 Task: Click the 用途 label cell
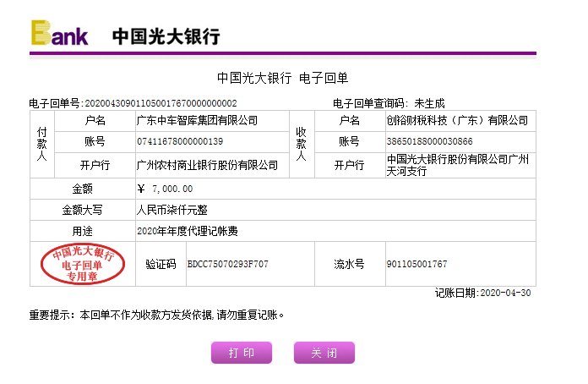pyautogui.click(x=83, y=231)
